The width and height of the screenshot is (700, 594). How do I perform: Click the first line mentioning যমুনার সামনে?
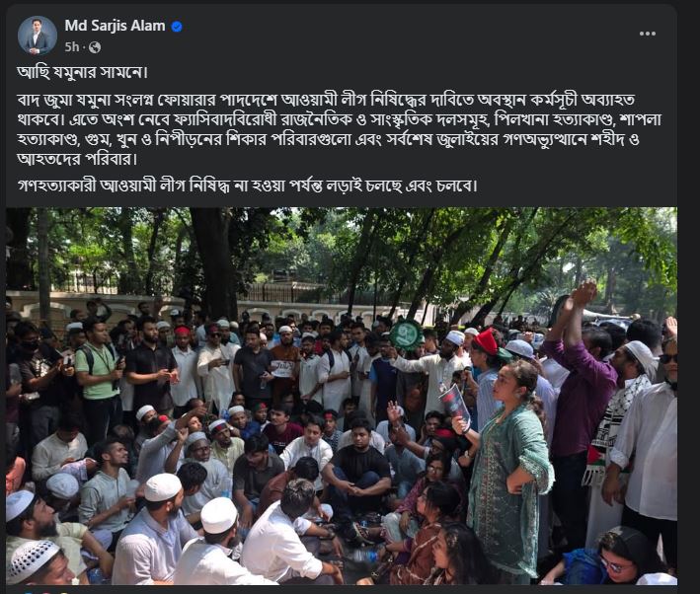pyautogui.click(x=83, y=72)
